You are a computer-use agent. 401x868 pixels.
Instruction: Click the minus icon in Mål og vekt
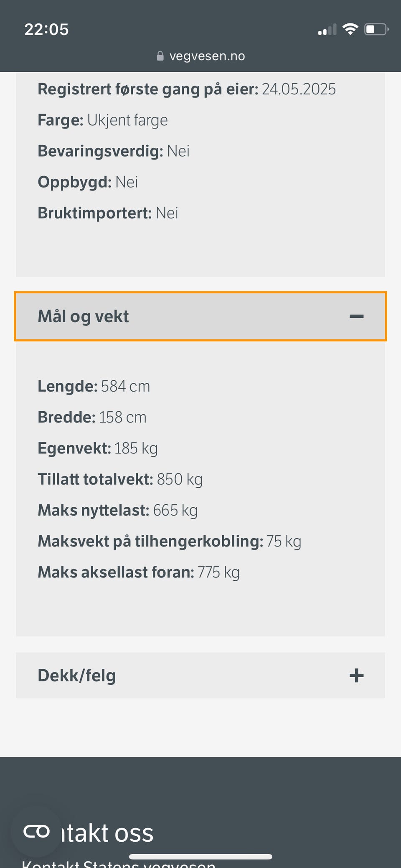(356, 316)
